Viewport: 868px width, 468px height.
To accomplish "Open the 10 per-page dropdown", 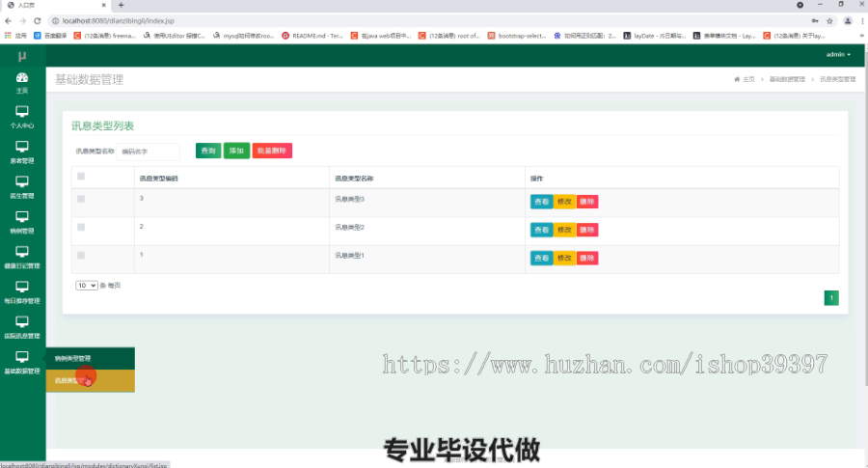I will click(x=87, y=286).
